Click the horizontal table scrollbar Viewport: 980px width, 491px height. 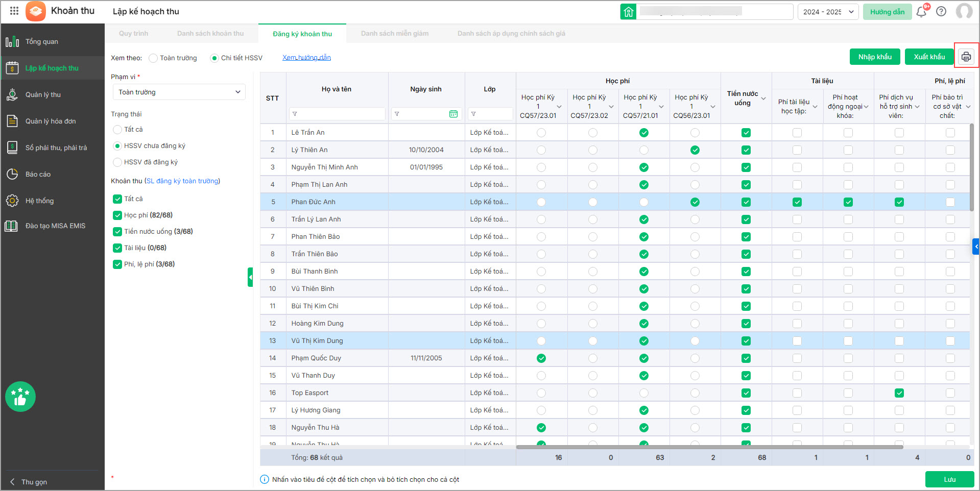pyautogui.click(x=709, y=447)
